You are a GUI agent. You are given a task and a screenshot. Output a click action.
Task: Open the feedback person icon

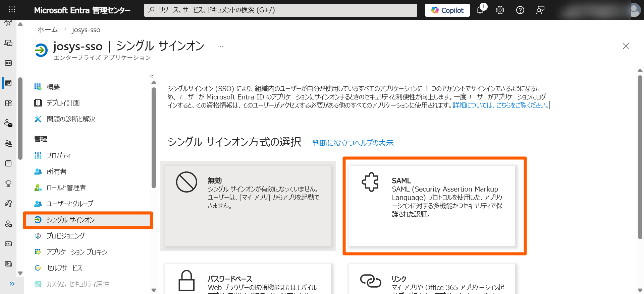540,10
